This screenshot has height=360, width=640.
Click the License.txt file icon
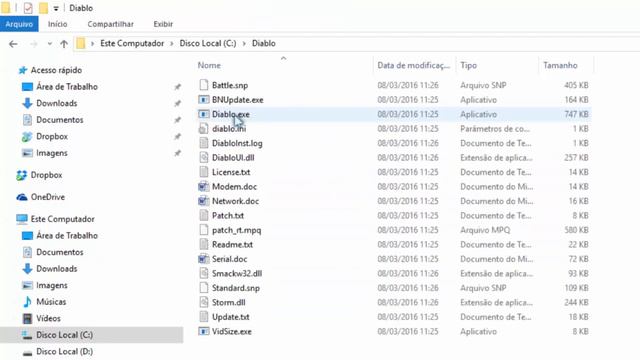click(203, 172)
